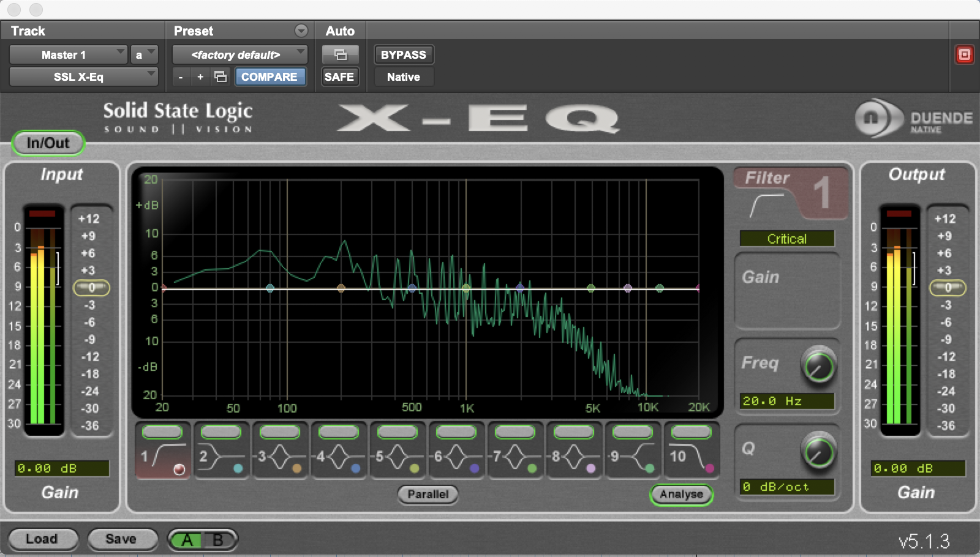Select next preset with plus icon

[200, 77]
